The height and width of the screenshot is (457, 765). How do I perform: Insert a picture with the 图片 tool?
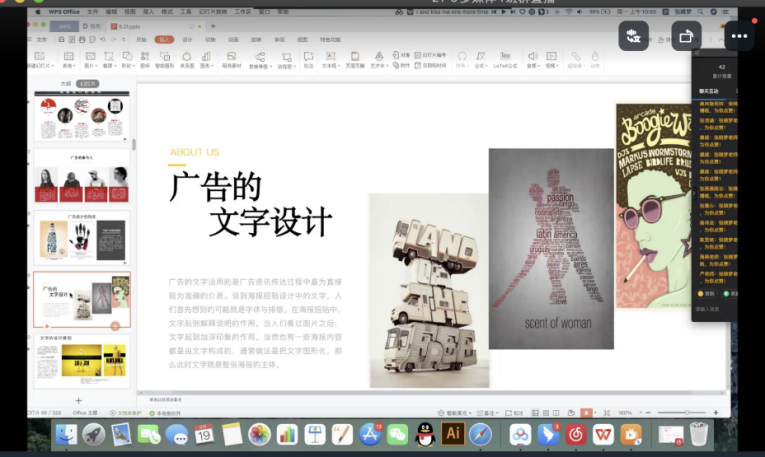pyautogui.click(x=90, y=60)
